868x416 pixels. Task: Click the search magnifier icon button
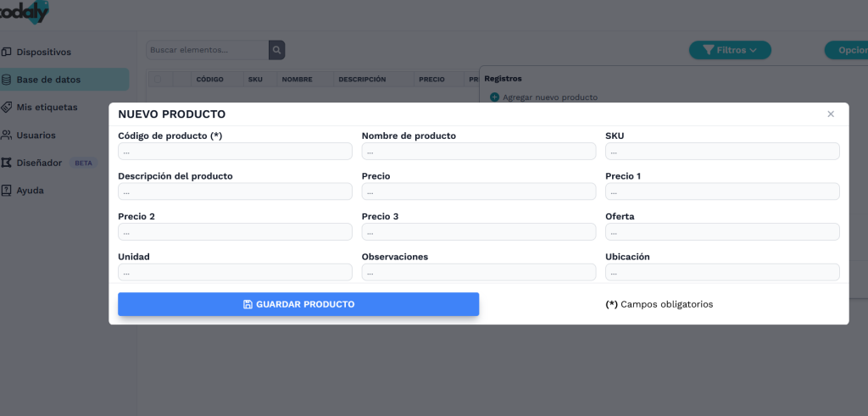[277, 50]
